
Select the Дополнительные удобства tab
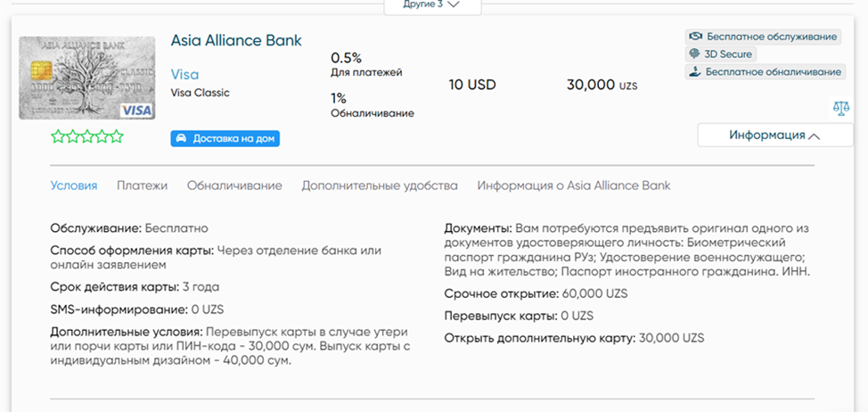[x=380, y=185]
